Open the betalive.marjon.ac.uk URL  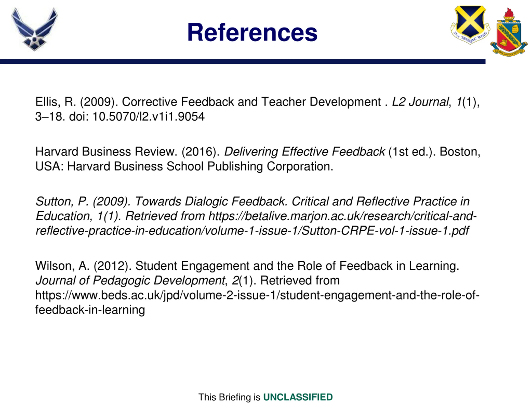click(x=342, y=216)
